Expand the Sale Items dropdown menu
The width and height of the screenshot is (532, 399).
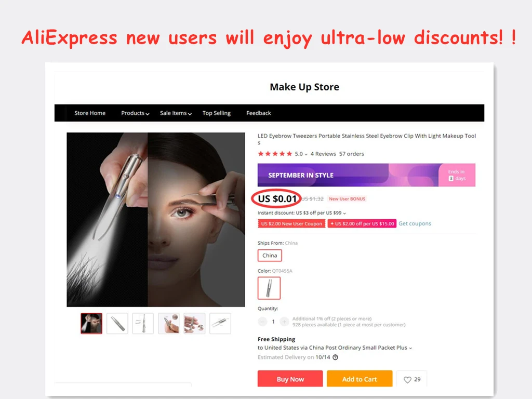(176, 113)
